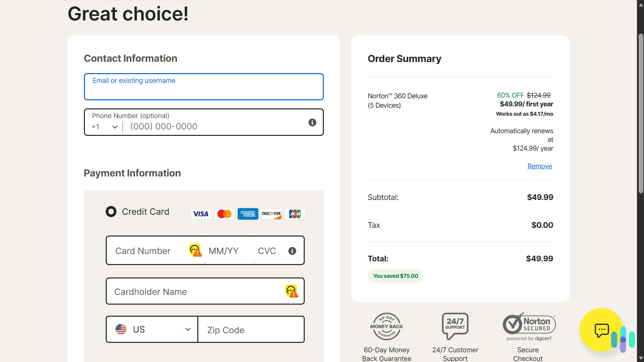This screenshot has width=644, height=362.
Task: Select the Credit Card radio button
Action: point(111,212)
